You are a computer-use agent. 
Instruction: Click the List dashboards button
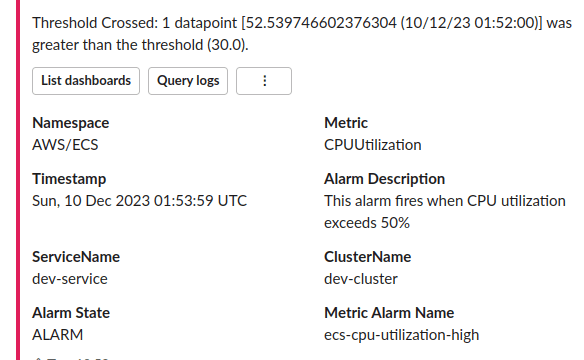[x=86, y=81]
